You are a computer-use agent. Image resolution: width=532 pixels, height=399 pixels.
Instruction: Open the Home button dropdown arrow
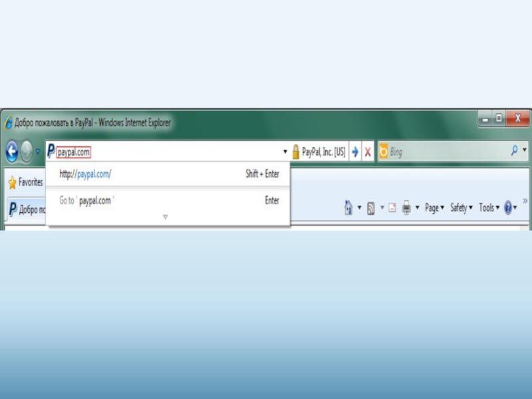[x=359, y=207]
